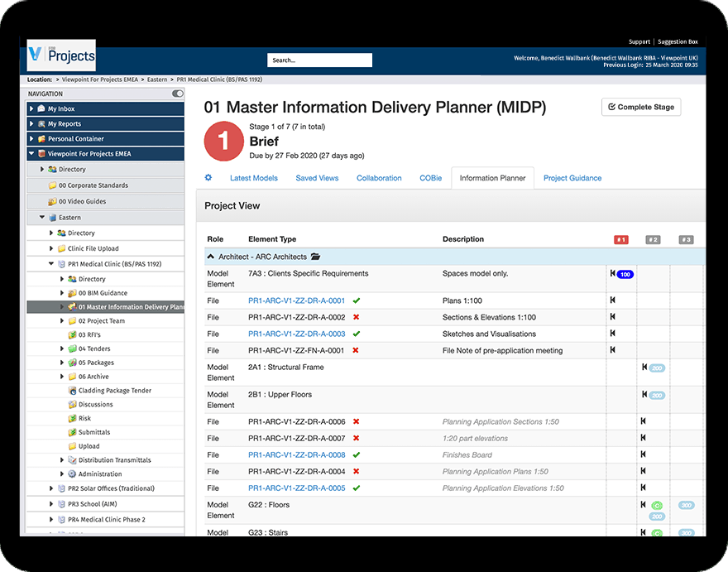Viewport: 728px width, 572px height.
Task: Click the 200 badge in Upper Floors row
Action: (657, 396)
